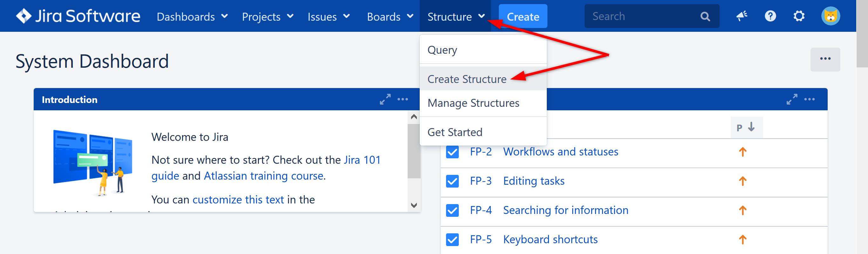Click the priority arrow for FP-4
This screenshot has height=254, width=868.
[743, 210]
